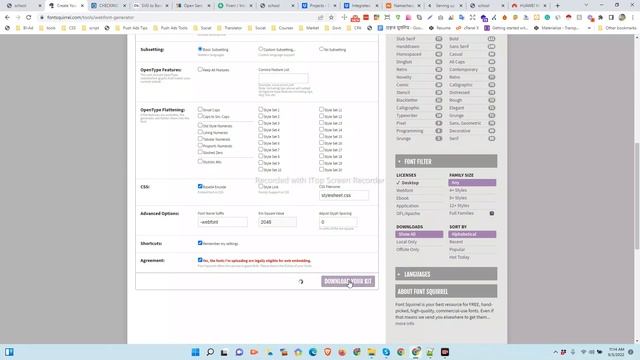The height and width of the screenshot is (360, 640).
Task: Expand the Languages section header
Action: [x=446, y=274]
